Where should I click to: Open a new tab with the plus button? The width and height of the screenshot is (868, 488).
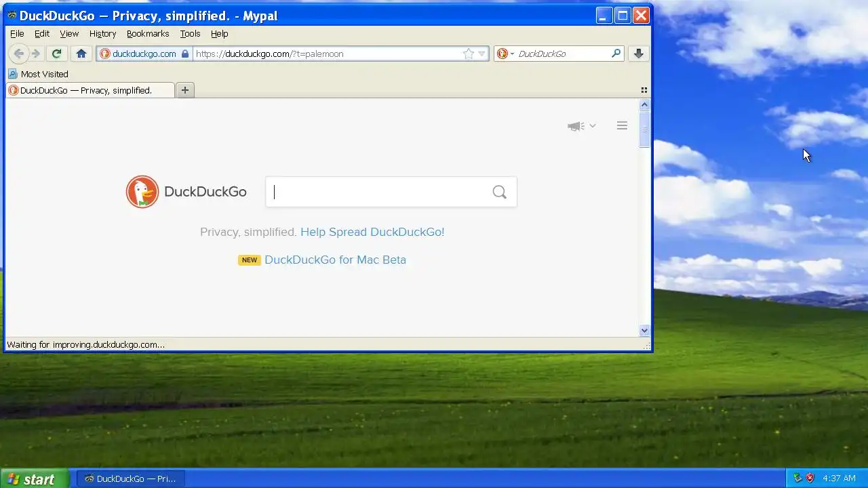pos(184,90)
